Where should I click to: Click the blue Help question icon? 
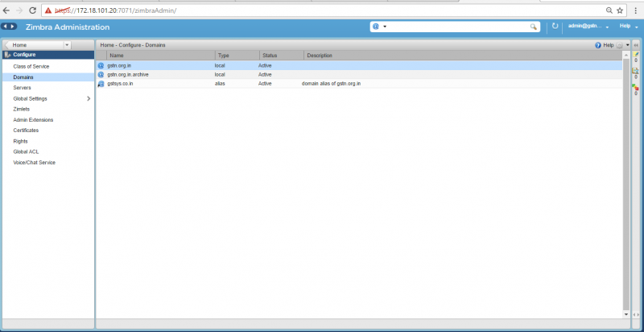tap(598, 45)
